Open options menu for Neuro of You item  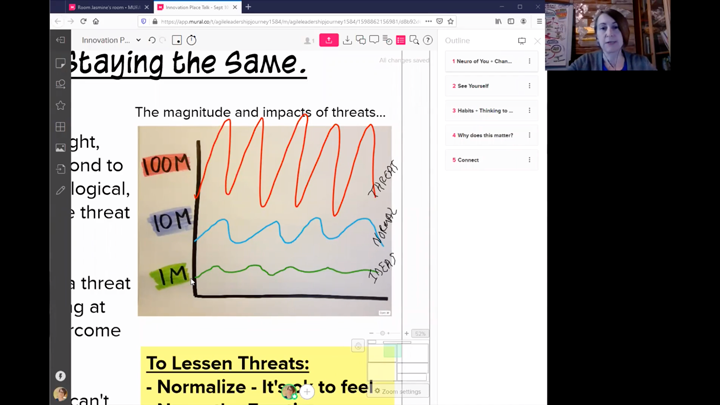click(529, 61)
